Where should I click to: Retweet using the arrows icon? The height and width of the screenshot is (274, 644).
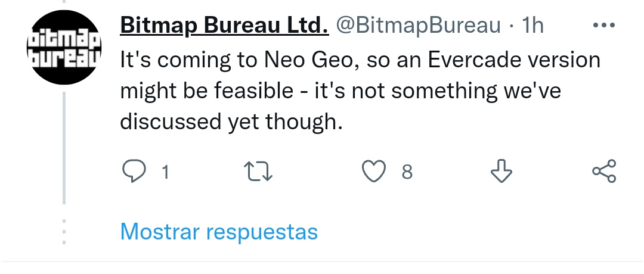(x=259, y=172)
